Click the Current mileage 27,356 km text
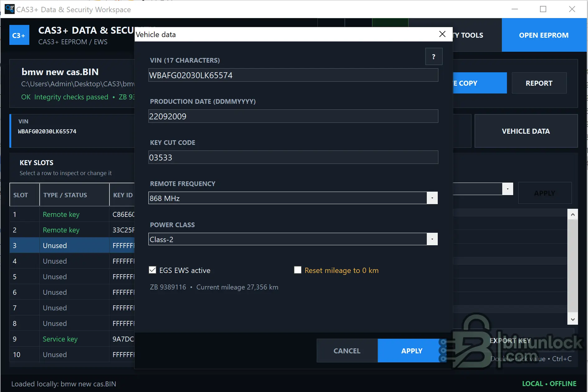 click(237, 287)
